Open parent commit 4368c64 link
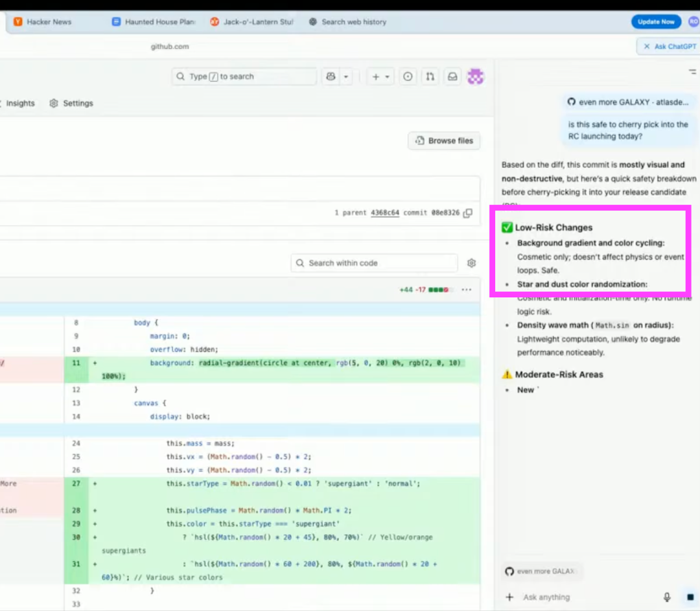700x611 pixels. pyautogui.click(x=384, y=213)
